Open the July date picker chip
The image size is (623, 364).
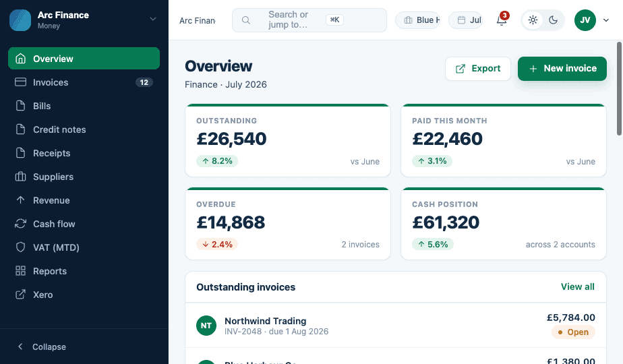coord(466,20)
